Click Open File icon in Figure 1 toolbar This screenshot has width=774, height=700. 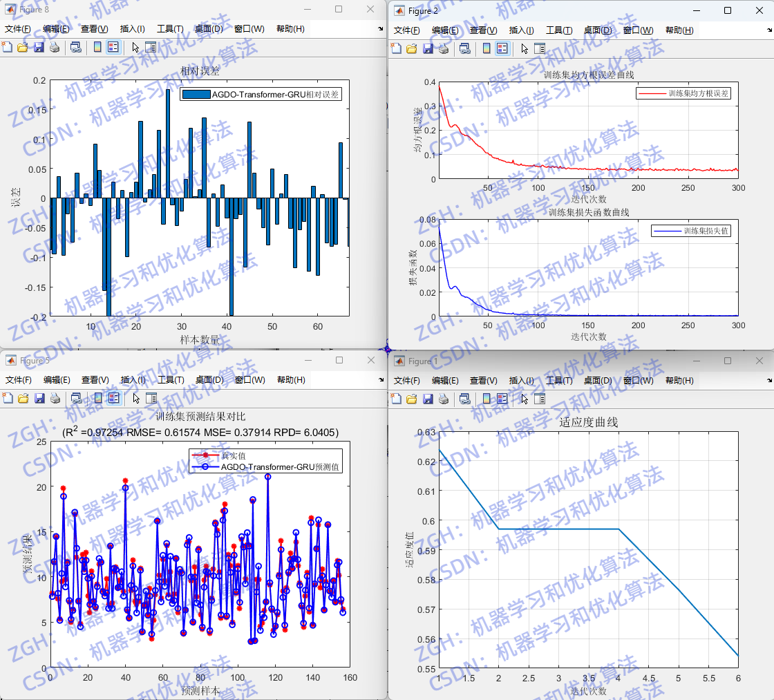[x=412, y=399]
